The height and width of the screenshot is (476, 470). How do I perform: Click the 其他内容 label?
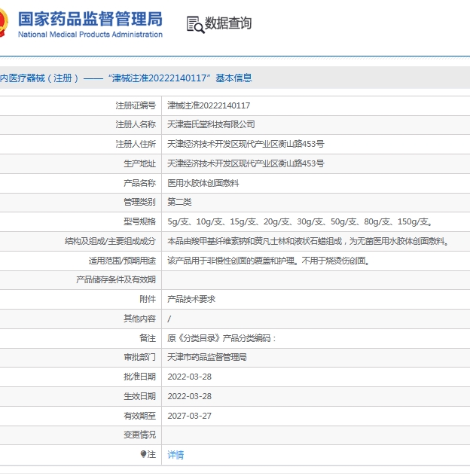coord(139,318)
